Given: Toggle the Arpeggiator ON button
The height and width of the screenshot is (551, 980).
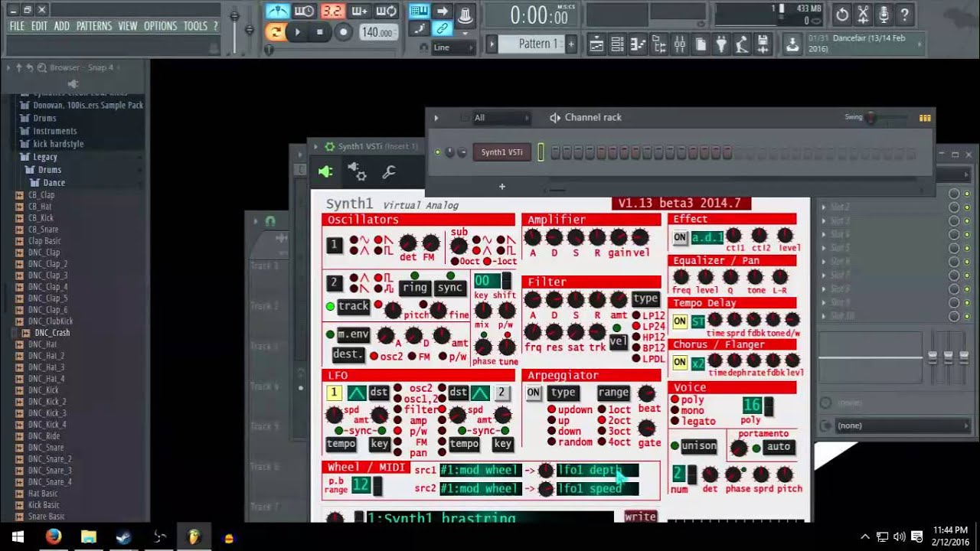Looking at the screenshot, I should (x=534, y=393).
